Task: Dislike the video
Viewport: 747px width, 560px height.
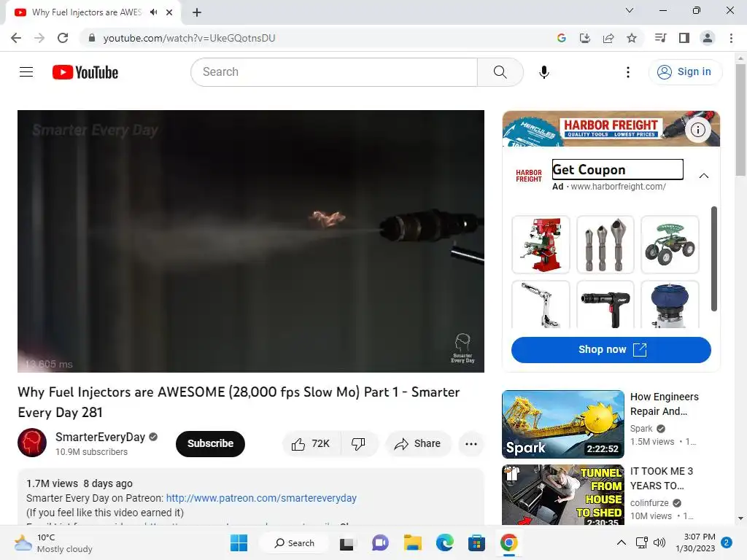Action: (359, 444)
